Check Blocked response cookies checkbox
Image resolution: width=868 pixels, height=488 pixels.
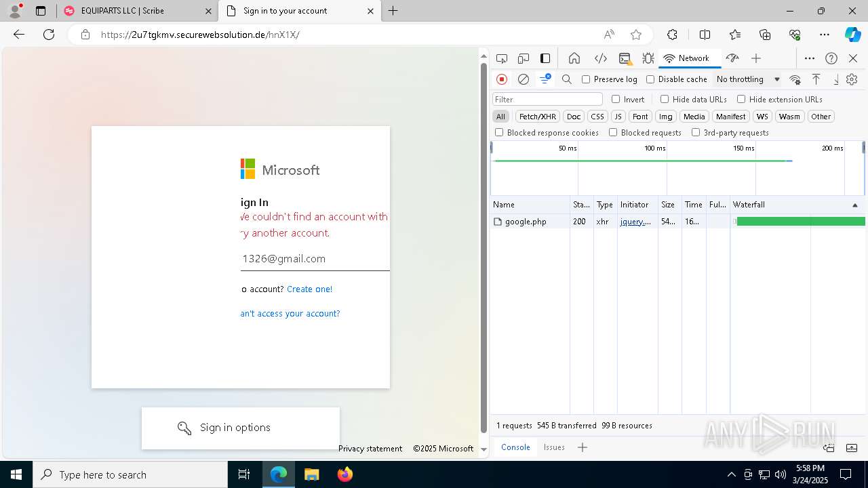[499, 133]
